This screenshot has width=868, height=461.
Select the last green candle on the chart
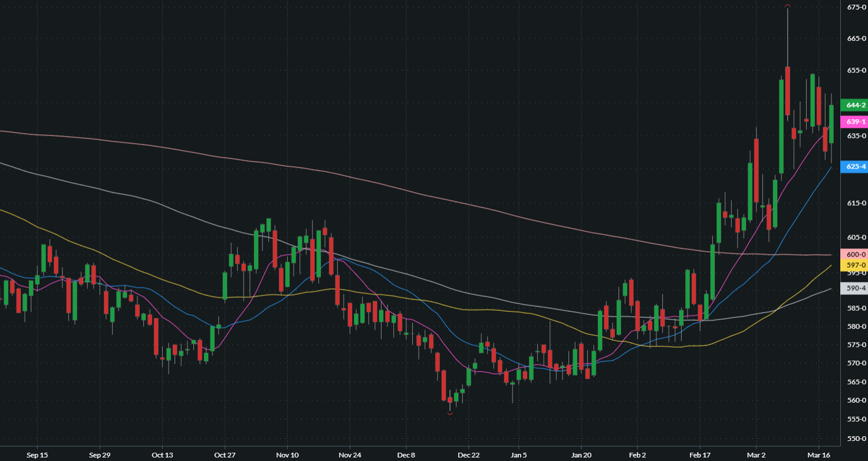[x=831, y=124]
